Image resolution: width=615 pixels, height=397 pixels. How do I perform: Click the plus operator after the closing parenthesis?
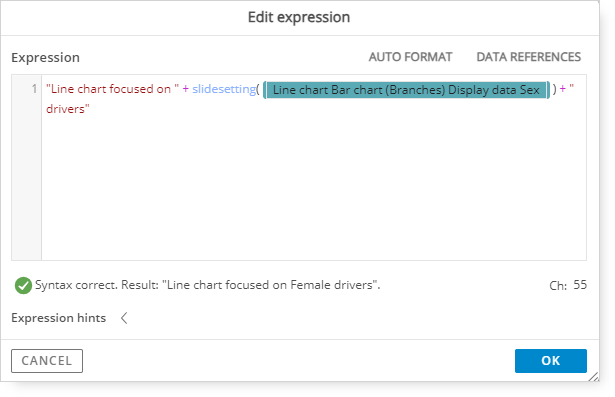point(563,89)
